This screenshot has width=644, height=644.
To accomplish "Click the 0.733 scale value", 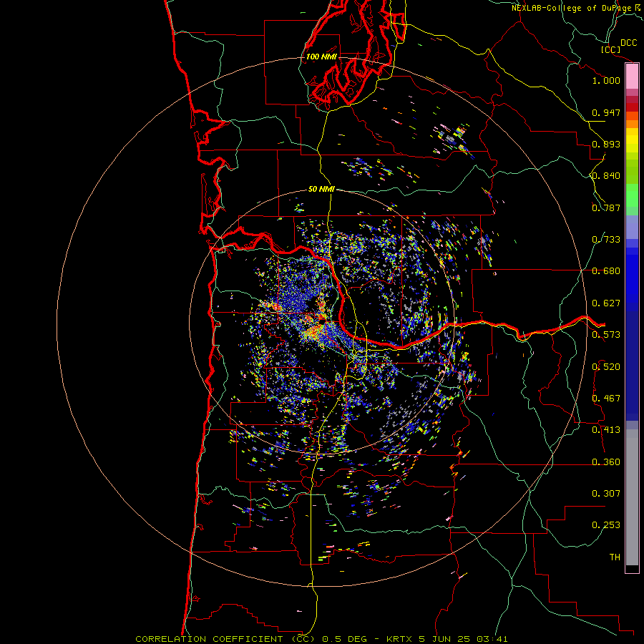I will [606, 240].
